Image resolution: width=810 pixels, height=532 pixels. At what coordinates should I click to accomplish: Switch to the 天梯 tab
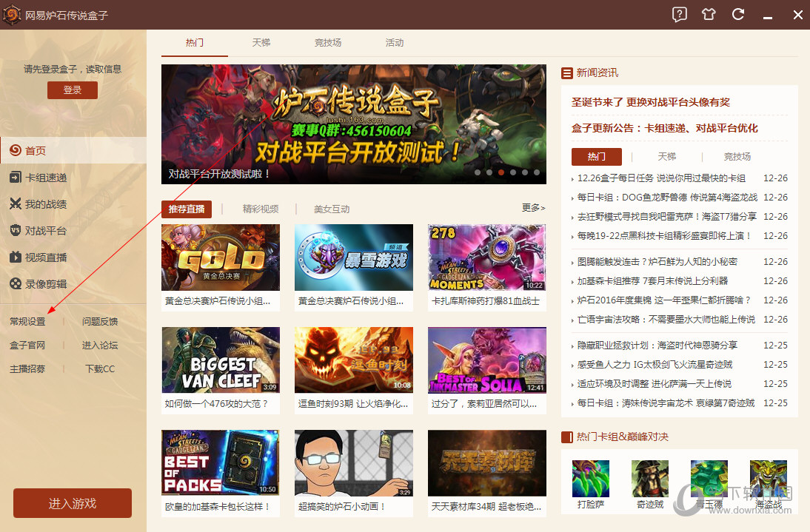click(261, 43)
